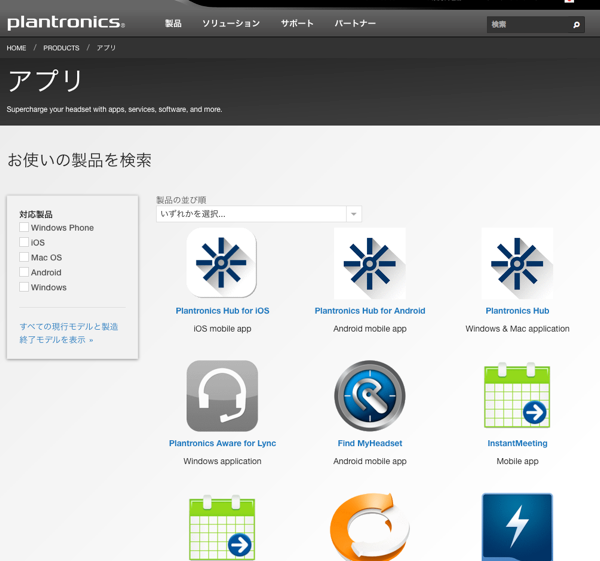Open the Plantronics Hub title link
Screen dimensions: 600x561
point(517,311)
